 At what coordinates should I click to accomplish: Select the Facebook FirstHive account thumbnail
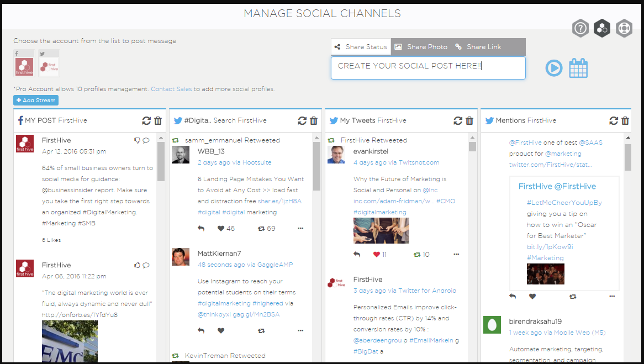tap(24, 64)
